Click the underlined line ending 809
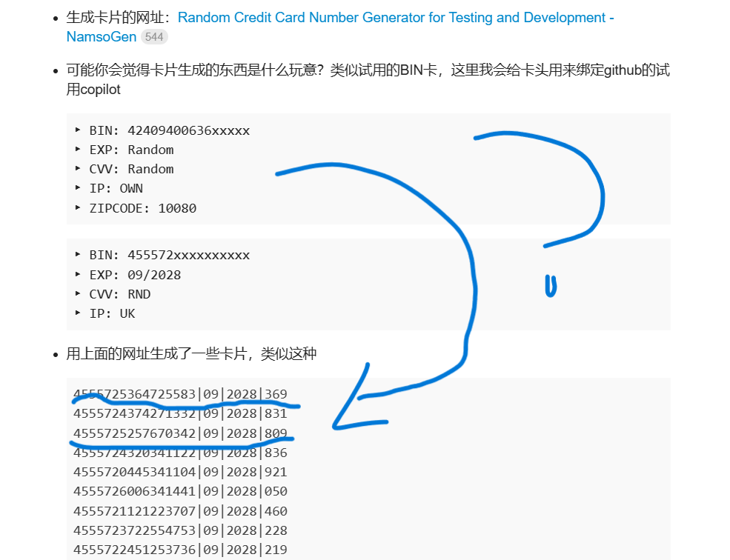Image resolution: width=730 pixels, height=560 pixels. pos(180,433)
